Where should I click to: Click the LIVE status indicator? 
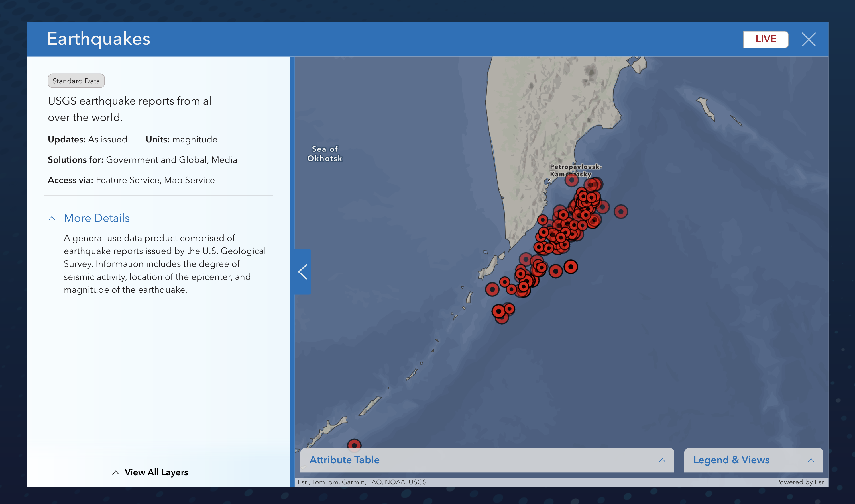point(765,39)
